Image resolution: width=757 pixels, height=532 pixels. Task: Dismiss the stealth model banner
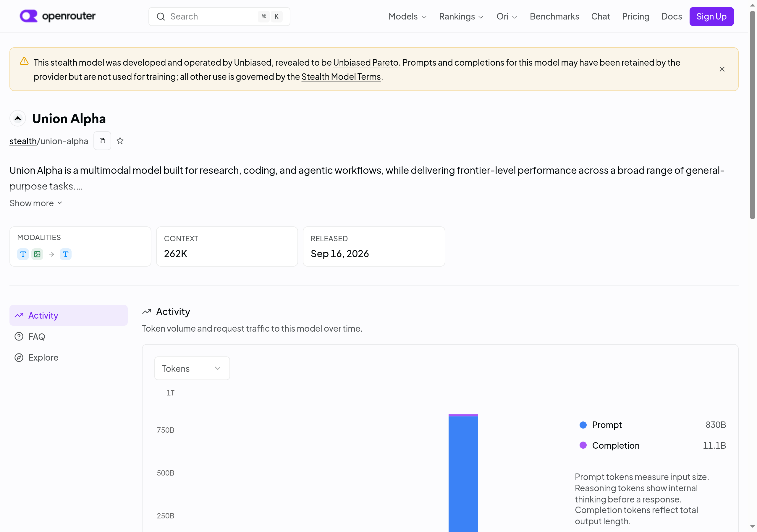click(722, 69)
